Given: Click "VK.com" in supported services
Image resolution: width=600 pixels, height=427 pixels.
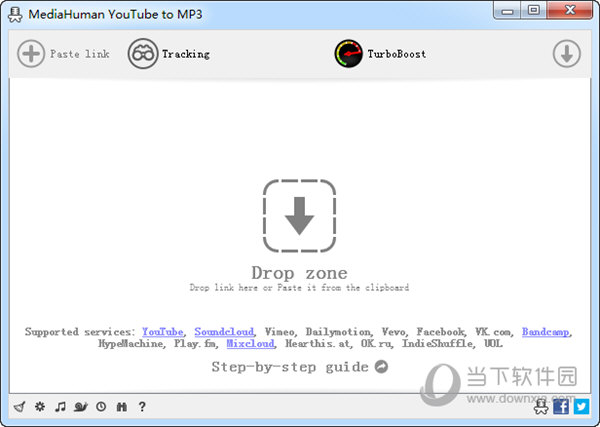Looking at the screenshot, I should point(493,332).
